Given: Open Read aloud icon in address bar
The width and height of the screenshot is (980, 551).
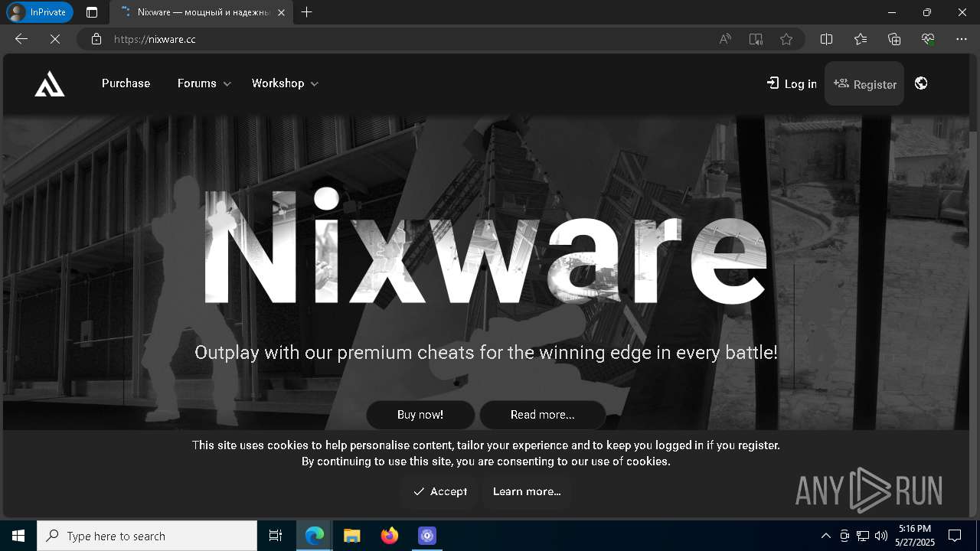Looking at the screenshot, I should coord(725,39).
